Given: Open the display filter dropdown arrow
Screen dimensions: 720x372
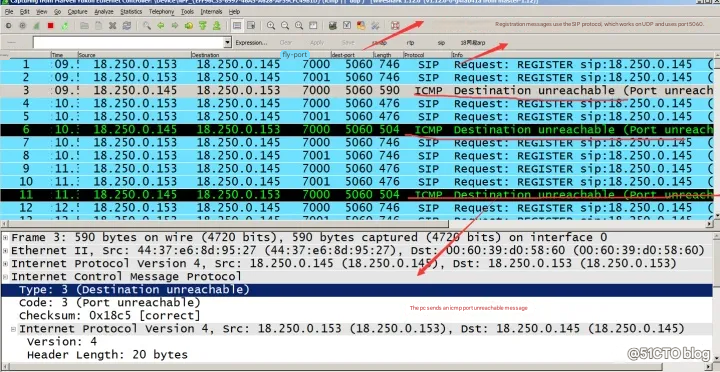Looking at the screenshot, I should pos(227,43).
